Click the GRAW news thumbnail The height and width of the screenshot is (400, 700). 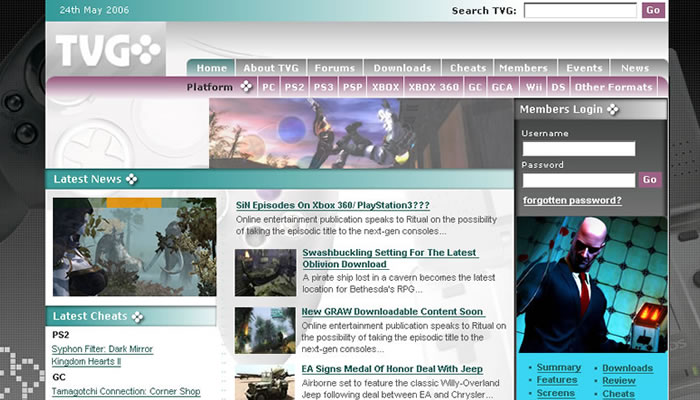click(x=265, y=330)
